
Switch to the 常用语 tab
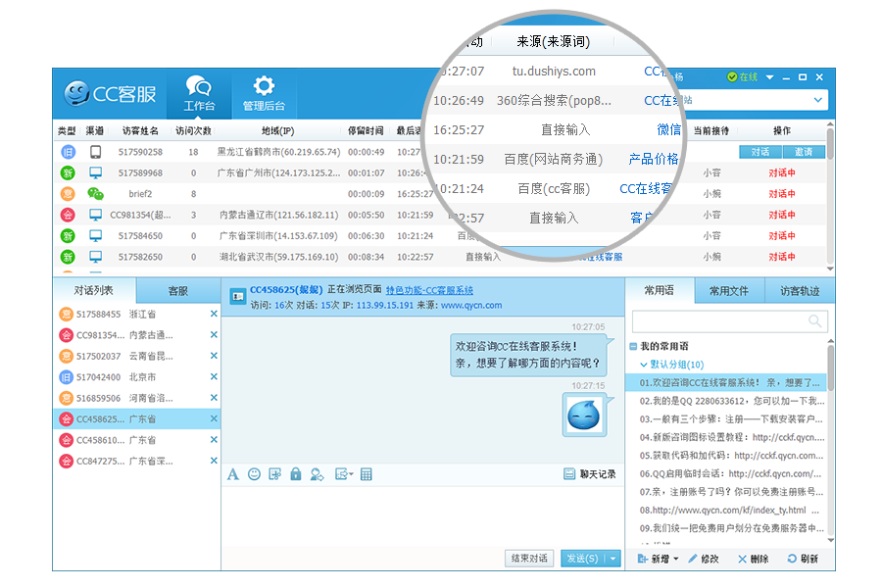point(660,290)
